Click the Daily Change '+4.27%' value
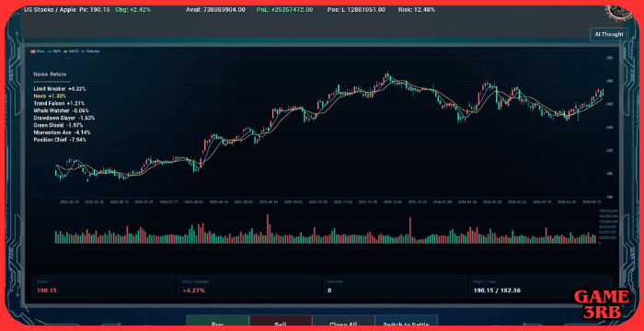The image size is (644, 331). [193, 291]
